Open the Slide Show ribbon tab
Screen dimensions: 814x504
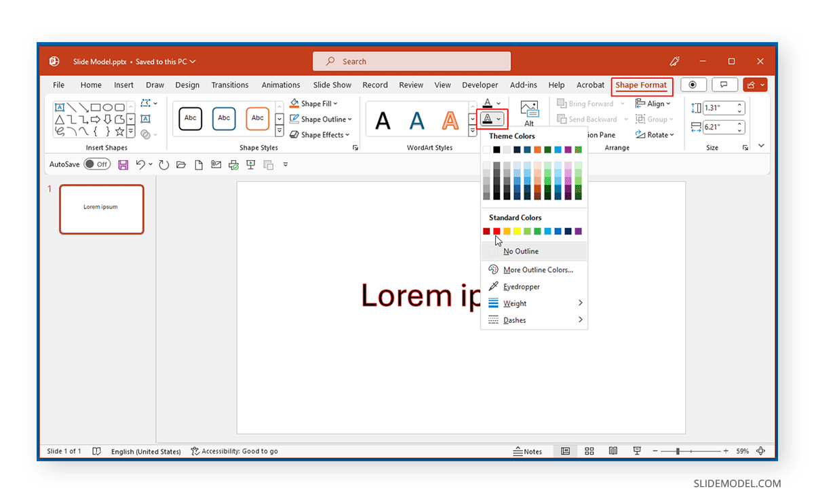pos(332,84)
